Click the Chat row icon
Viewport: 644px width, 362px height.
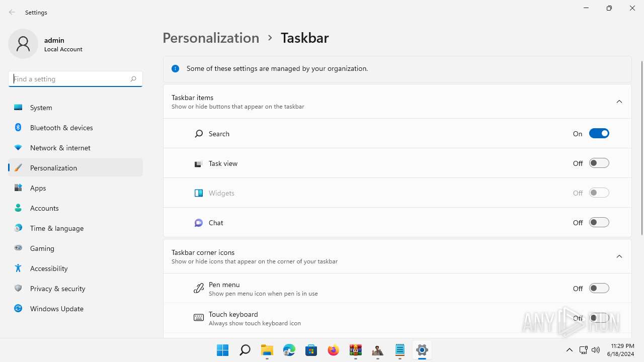[199, 223]
